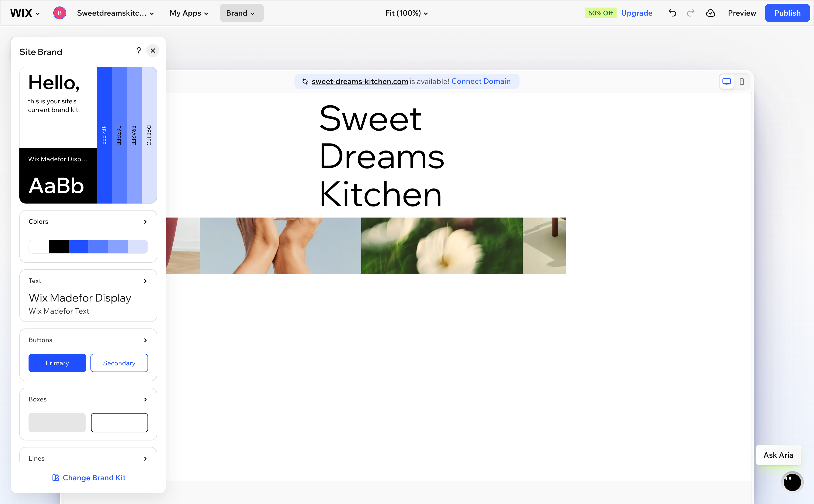Expand the Lines section chevron
814x504 pixels.
(x=145, y=459)
